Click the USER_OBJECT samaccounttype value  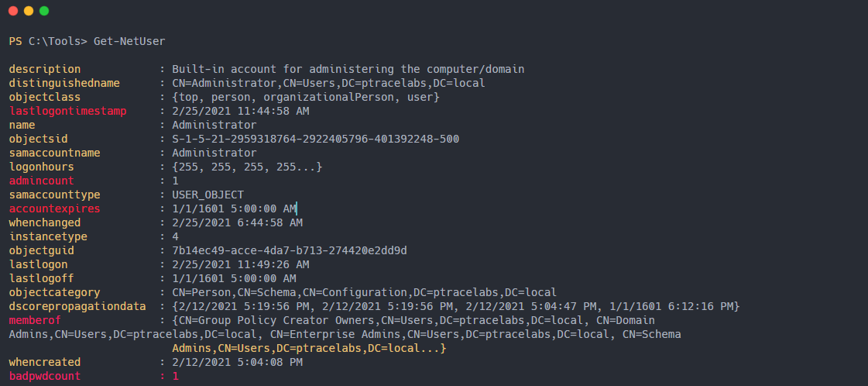(x=208, y=195)
